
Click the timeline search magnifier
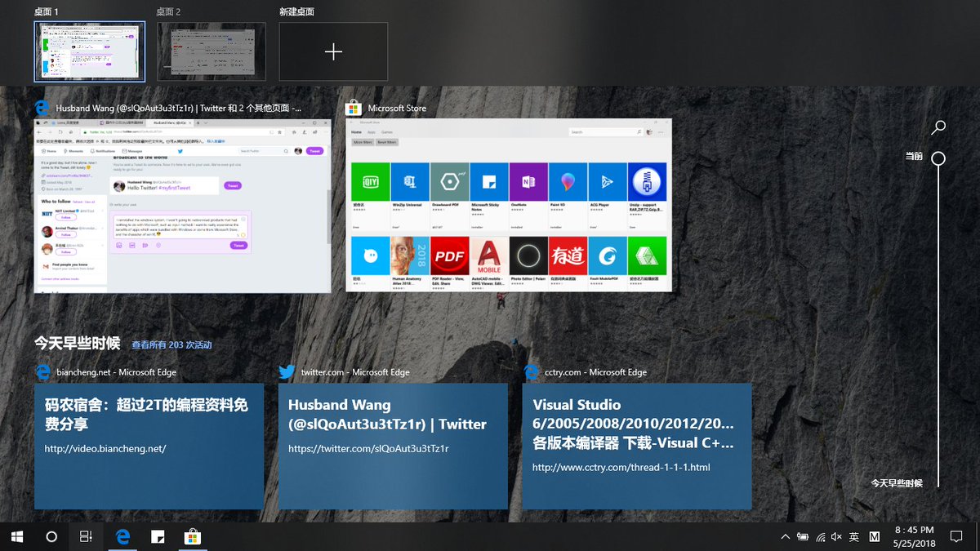[x=938, y=127]
